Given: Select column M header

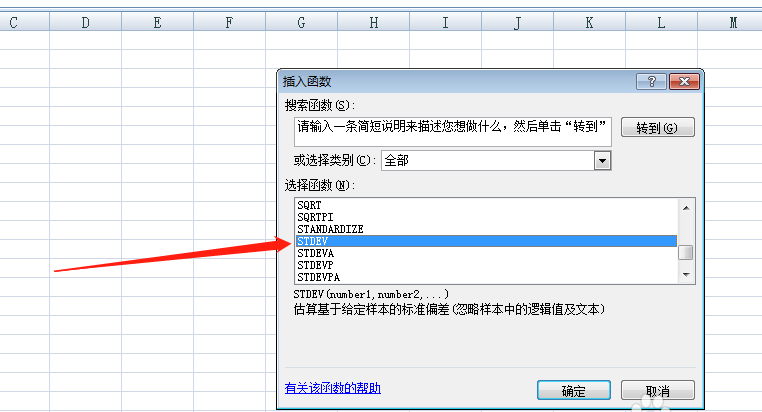Looking at the screenshot, I should click(730, 22).
